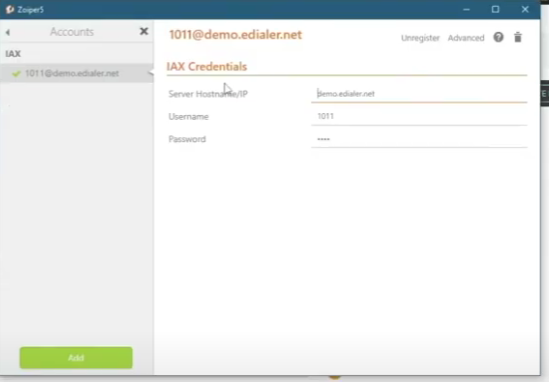Open the Advanced settings

point(466,38)
